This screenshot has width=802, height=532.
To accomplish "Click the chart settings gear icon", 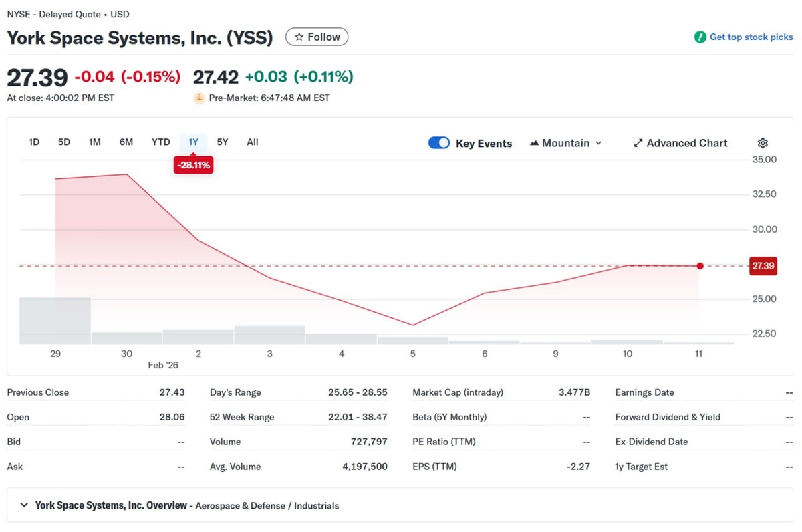I will tap(763, 143).
